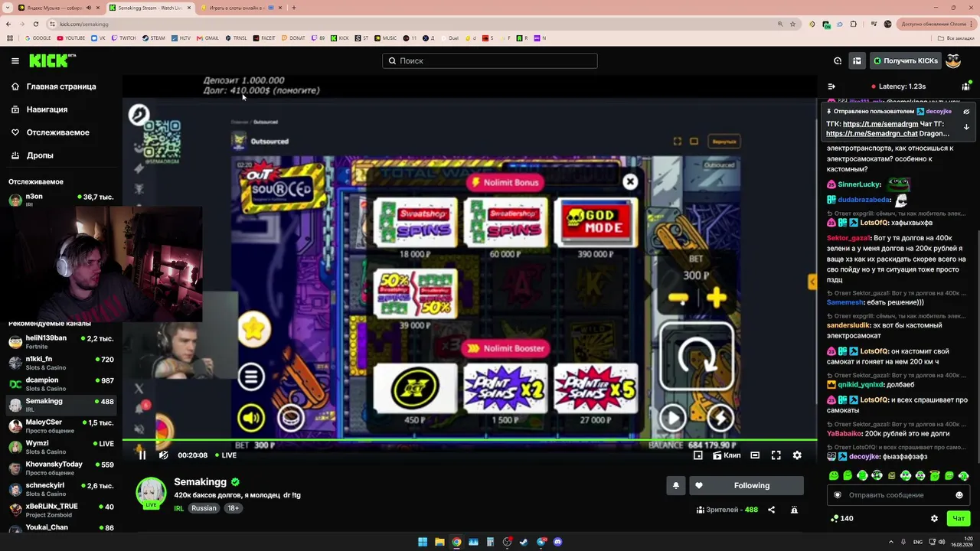Screen dimensions: 980x551
Task: Click the Following button
Action: (746, 485)
